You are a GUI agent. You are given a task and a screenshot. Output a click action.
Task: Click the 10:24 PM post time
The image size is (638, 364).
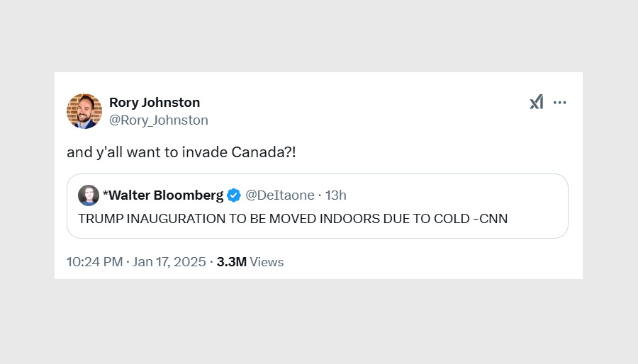[94, 262]
